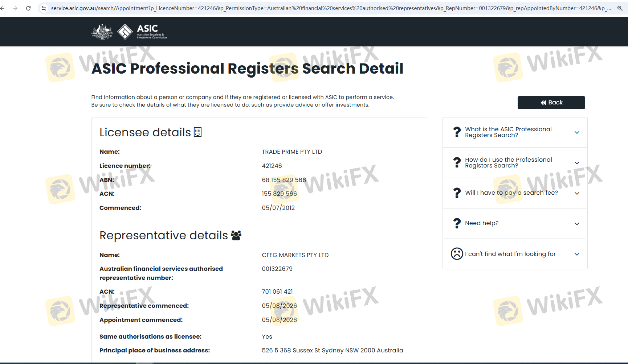This screenshot has height=364, width=628.
Task: Click question mark icon beside search fee question
Action: click(x=457, y=193)
